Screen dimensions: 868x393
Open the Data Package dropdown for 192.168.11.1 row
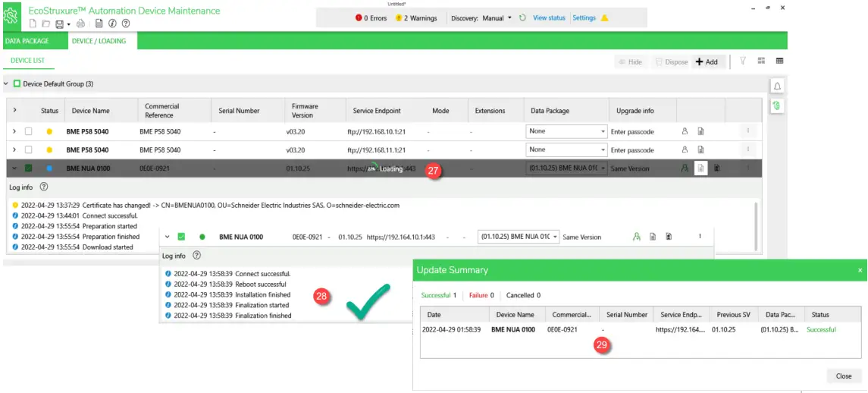[566, 149]
